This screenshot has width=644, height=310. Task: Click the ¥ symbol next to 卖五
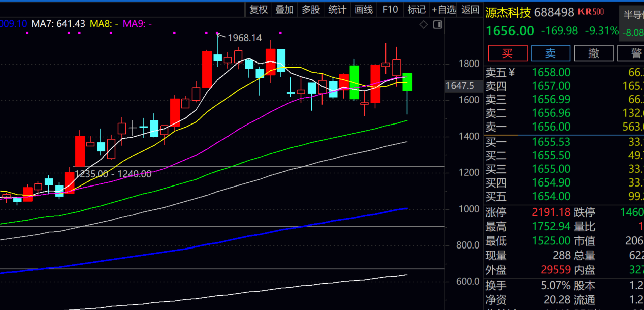pos(512,73)
